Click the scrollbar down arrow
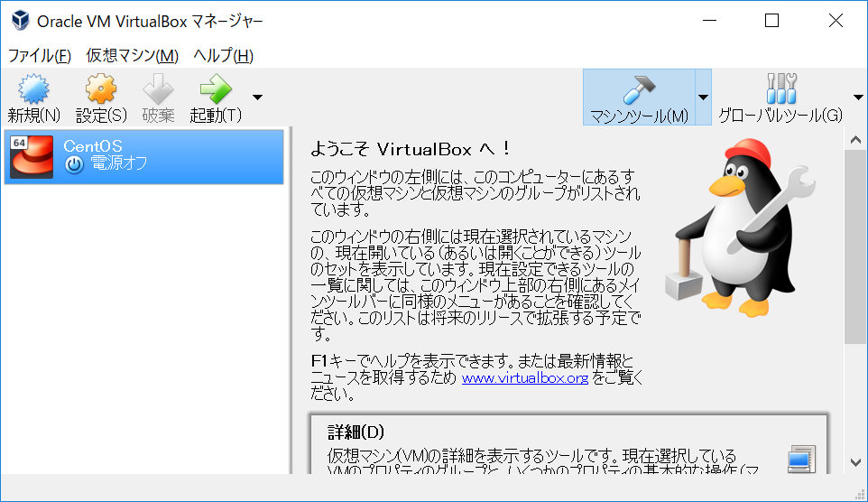This screenshot has height=502, width=868. pos(856,462)
